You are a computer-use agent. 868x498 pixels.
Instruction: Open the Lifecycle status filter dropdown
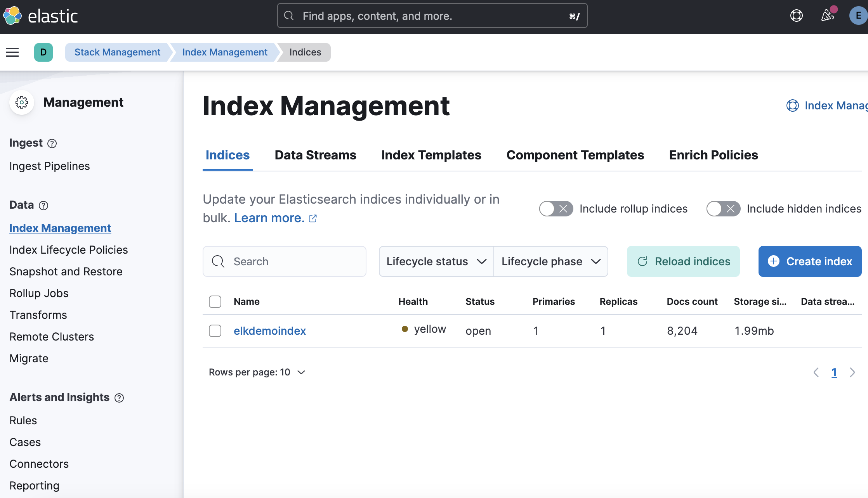(436, 261)
